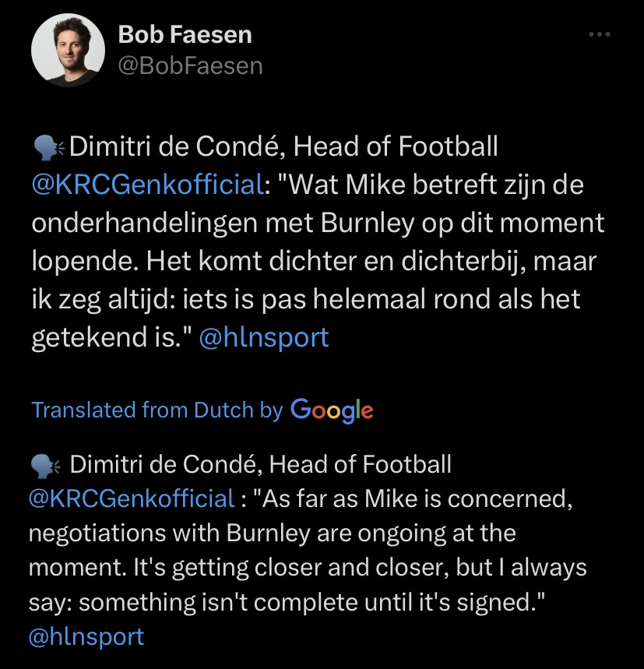Click Bob Faesen's profile picture
The image size is (644, 669).
(x=68, y=50)
